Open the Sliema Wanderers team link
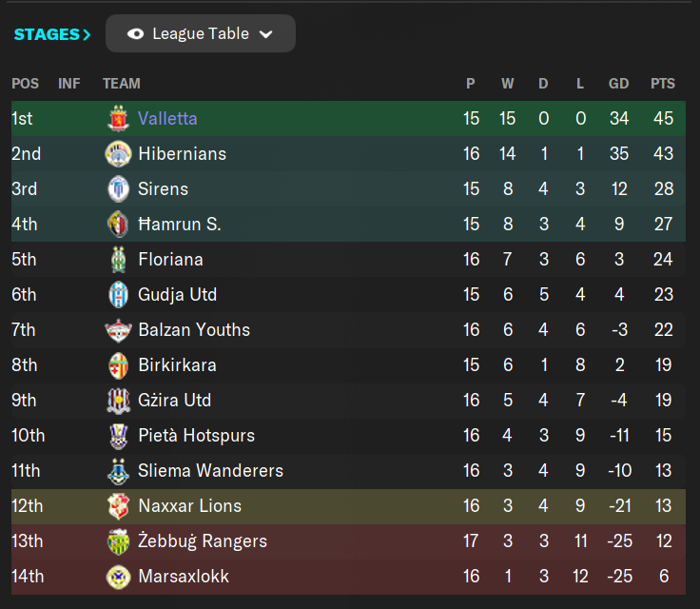Screen dimensions: 700x609 point(211,471)
